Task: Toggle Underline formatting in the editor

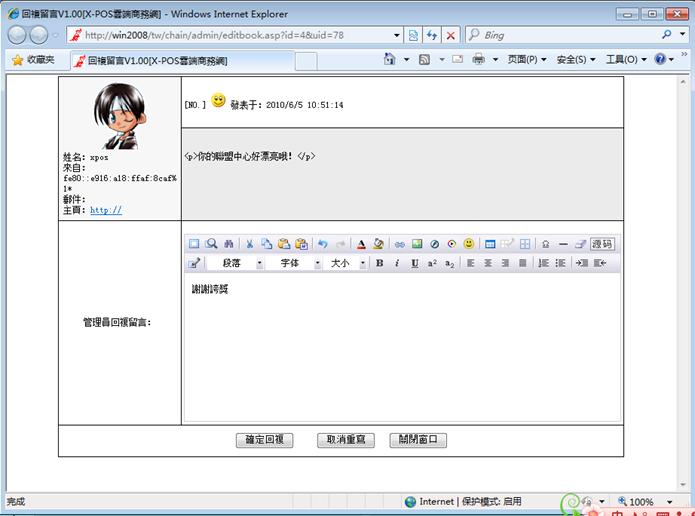Action: click(414, 263)
